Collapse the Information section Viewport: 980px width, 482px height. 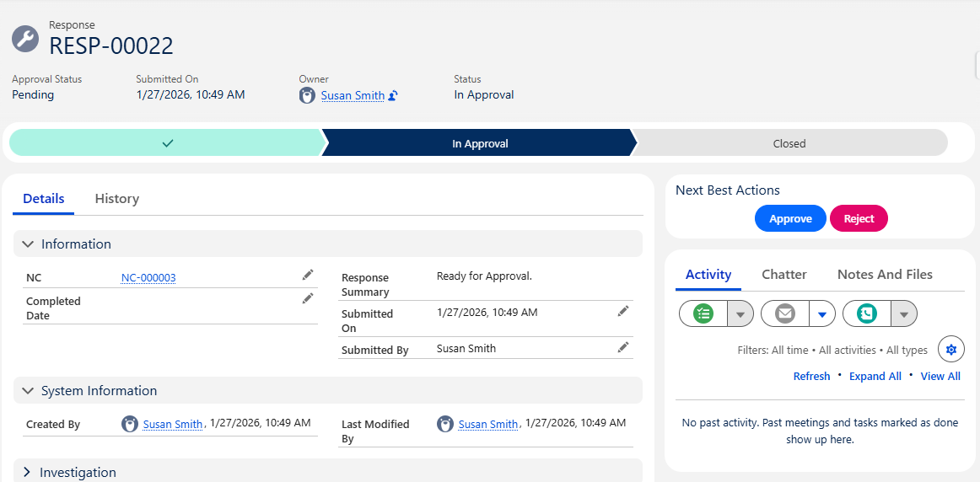point(27,244)
